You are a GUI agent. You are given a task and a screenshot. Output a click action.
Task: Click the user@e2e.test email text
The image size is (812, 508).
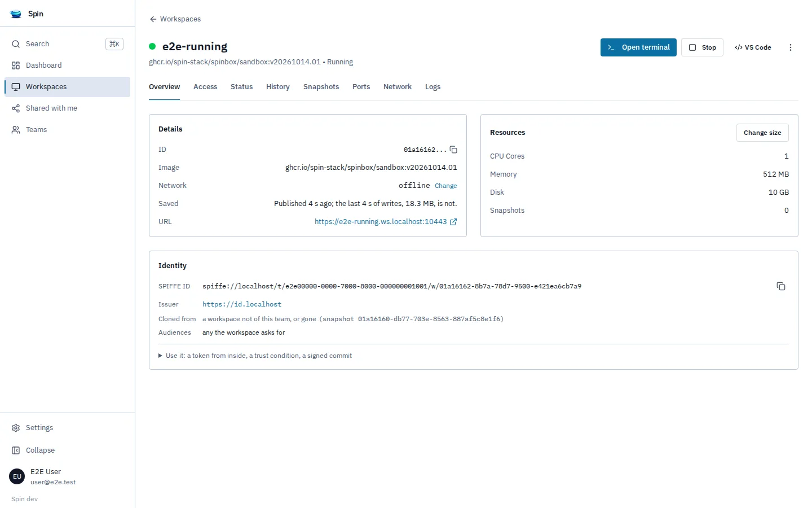pos(53,482)
